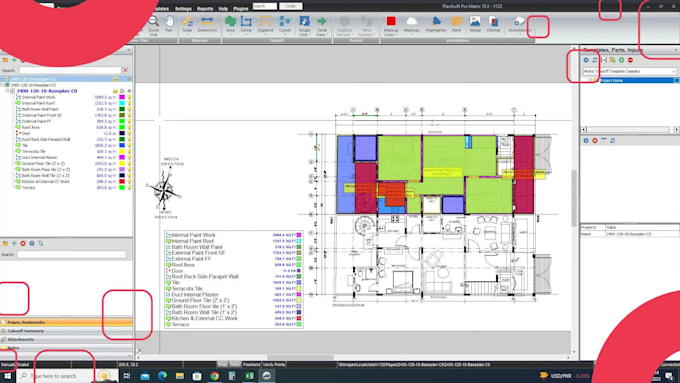Start an Area takeoff

tap(230, 24)
